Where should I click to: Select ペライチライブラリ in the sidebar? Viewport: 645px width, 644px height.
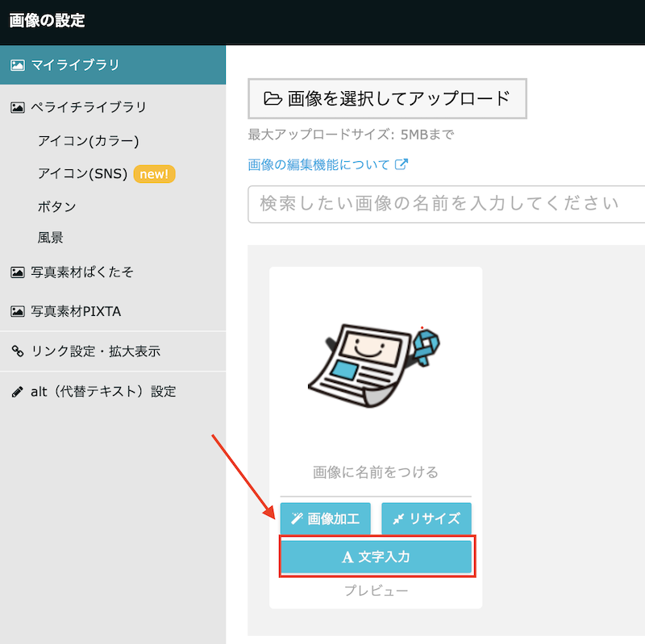(x=89, y=106)
